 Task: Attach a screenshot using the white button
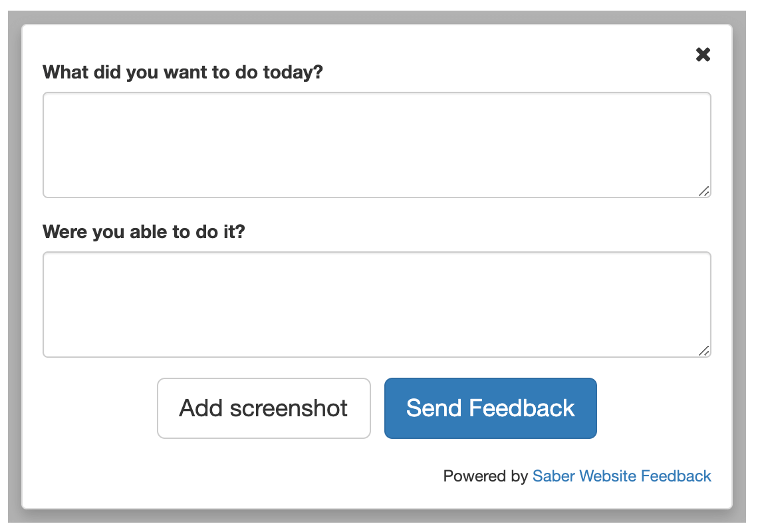tap(263, 408)
